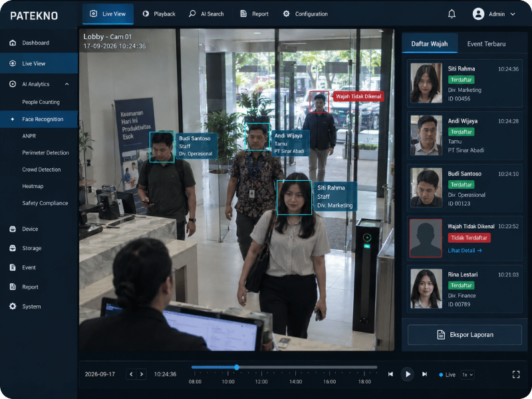
Task: Click the Configuration gear icon
Action: (287, 13)
